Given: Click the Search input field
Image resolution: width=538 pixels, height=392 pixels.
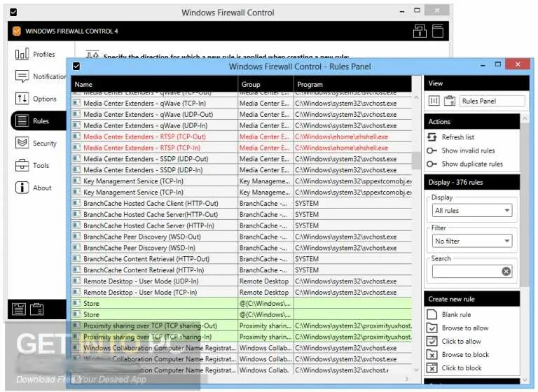Looking at the screenshot, I should pos(467,272).
